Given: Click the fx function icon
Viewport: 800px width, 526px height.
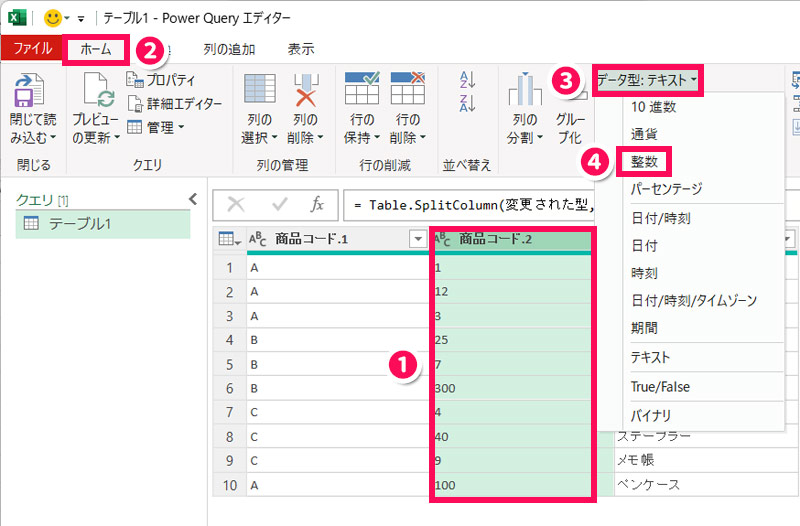Looking at the screenshot, I should [317, 205].
